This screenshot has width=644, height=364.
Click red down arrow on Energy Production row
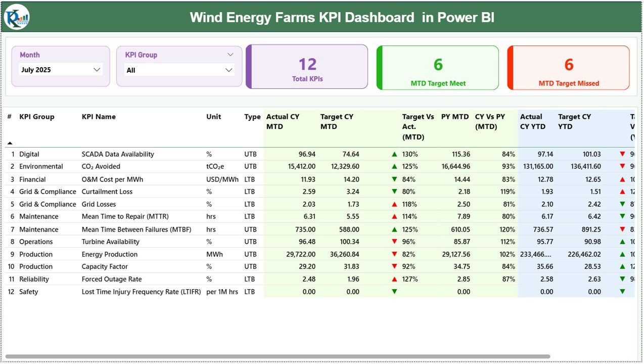click(x=394, y=254)
